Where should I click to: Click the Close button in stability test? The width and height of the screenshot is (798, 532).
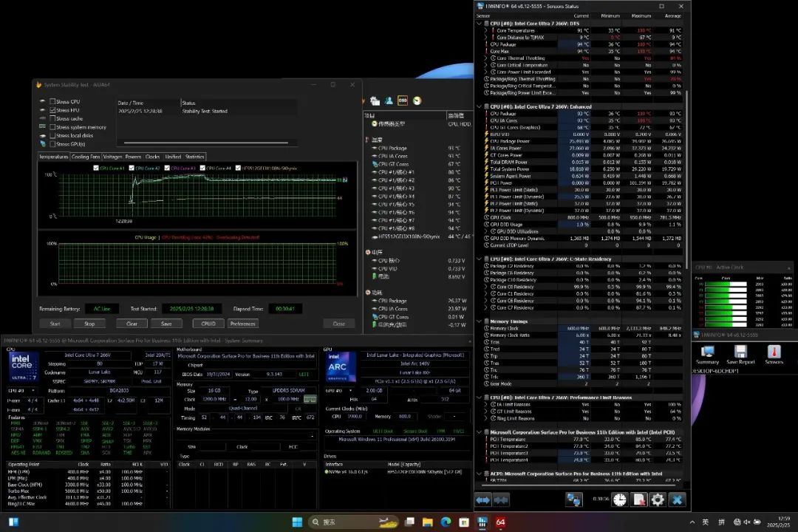[339, 324]
